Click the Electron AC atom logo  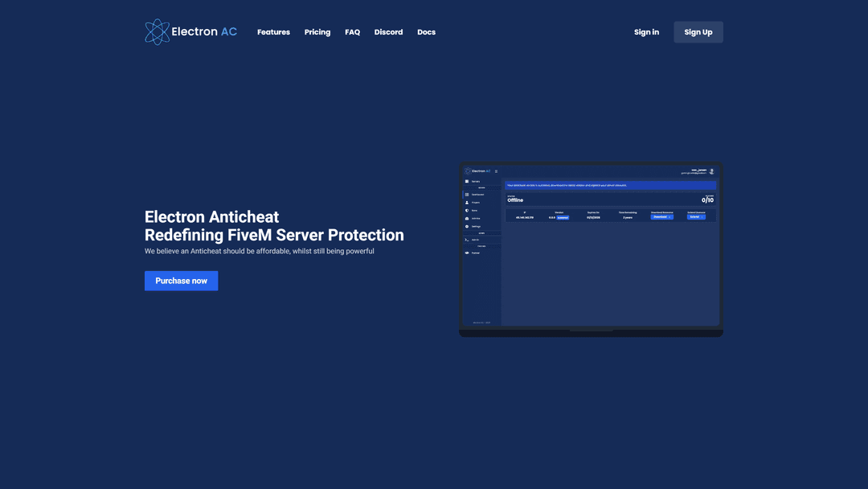click(157, 32)
